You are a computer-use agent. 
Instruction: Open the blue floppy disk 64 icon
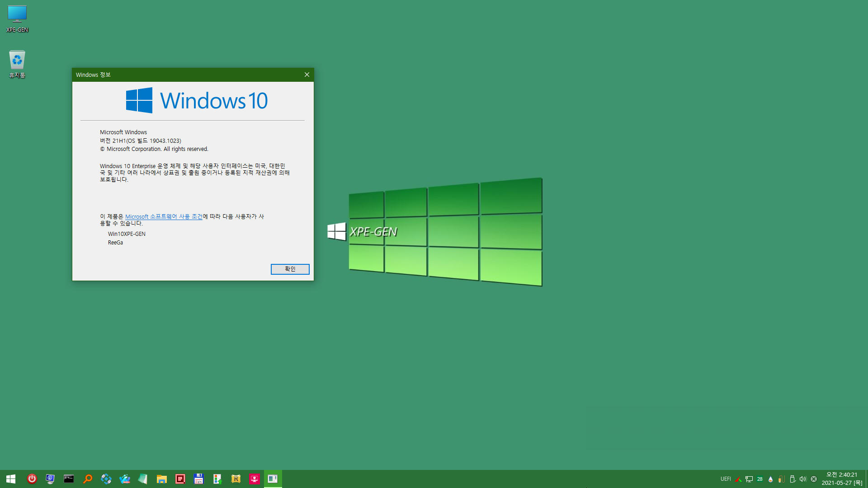(x=199, y=479)
